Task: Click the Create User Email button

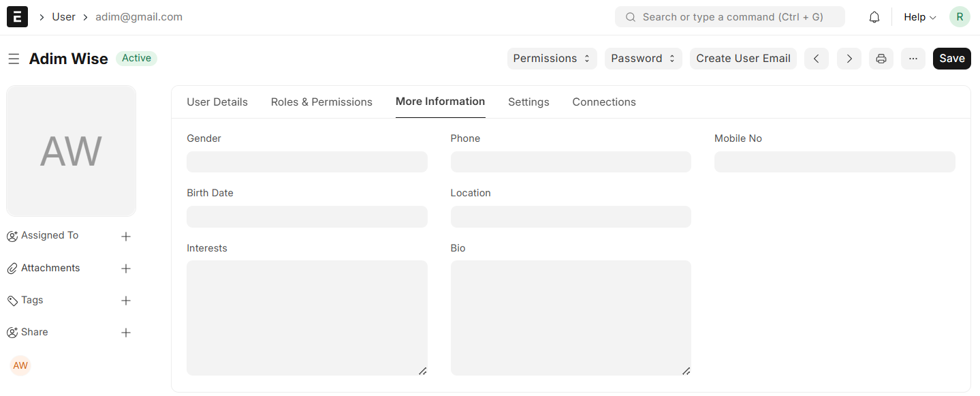Action: click(x=743, y=59)
